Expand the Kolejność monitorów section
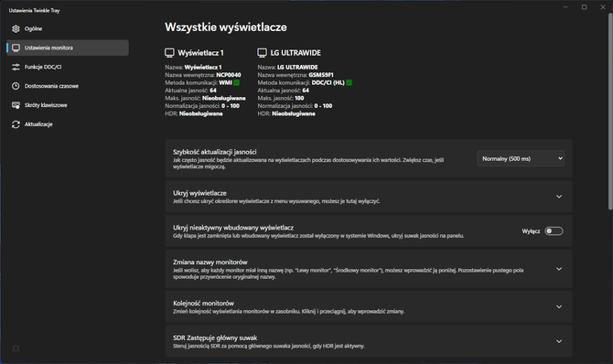 pyautogui.click(x=559, y=306)
